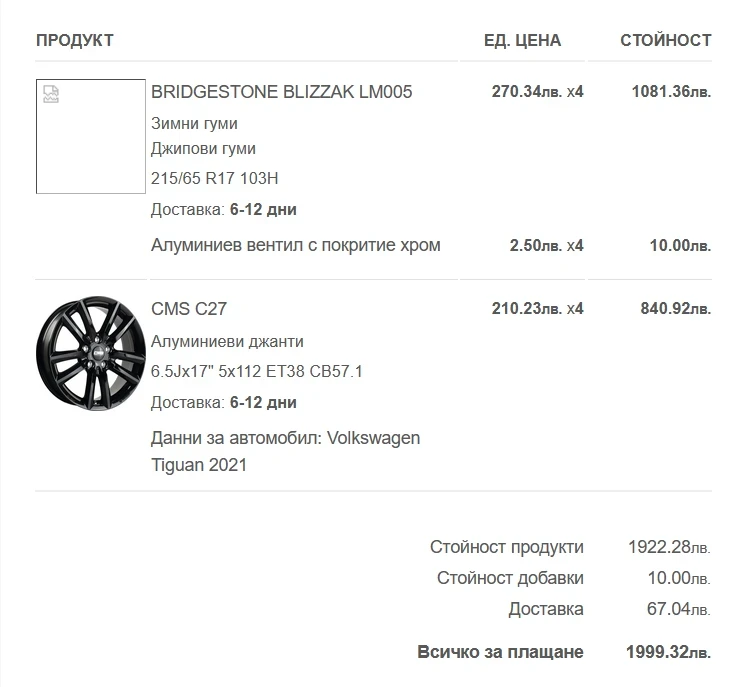
Task: Select the Джипови гуми category text
Action: pos(203,149)
